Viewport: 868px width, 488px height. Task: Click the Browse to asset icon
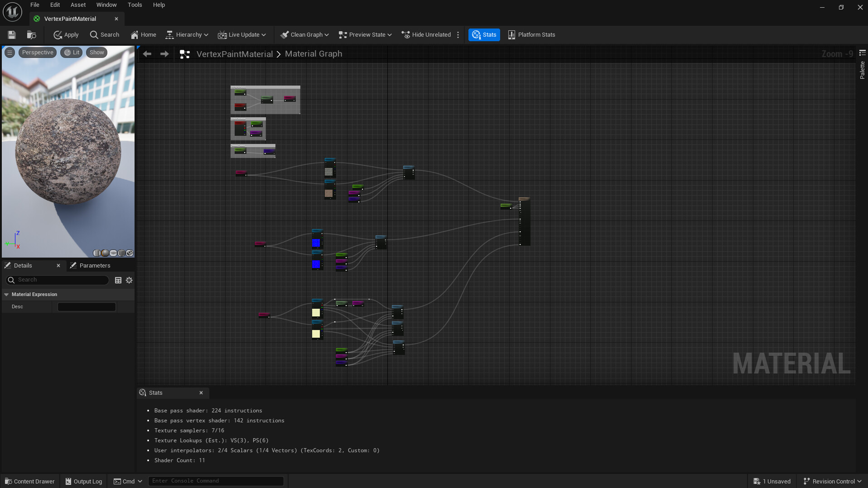pyautogui.click(x=31, y=35)
